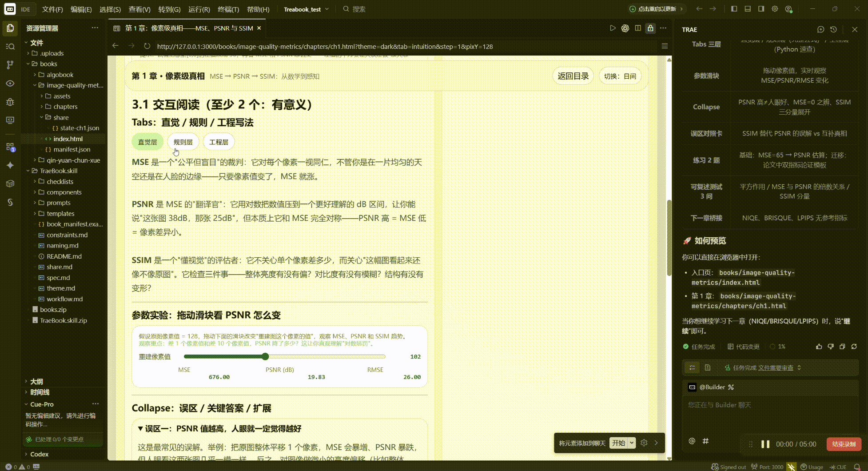Screen dimensions: 868x471
Task: Give thumbs down to the response
Action: (x=831, y=347)
